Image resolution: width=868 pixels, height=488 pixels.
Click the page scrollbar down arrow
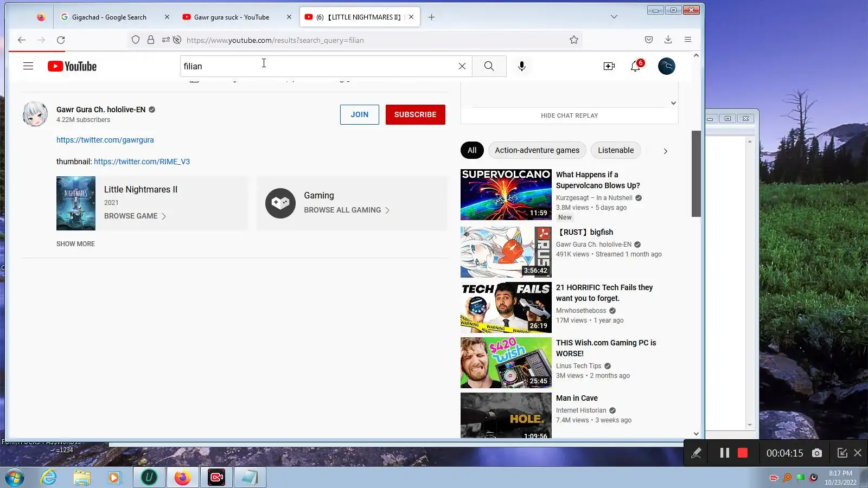696,434
